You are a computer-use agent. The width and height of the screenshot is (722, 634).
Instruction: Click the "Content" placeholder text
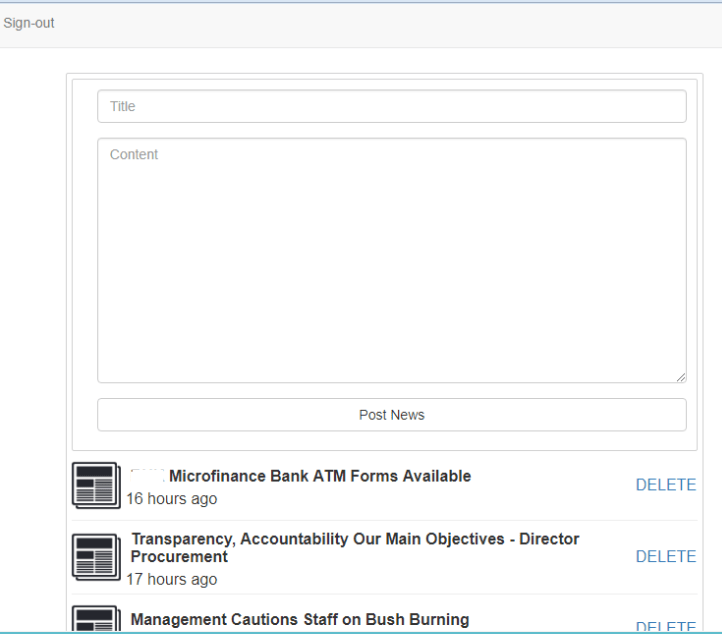(x=134, y=155)
